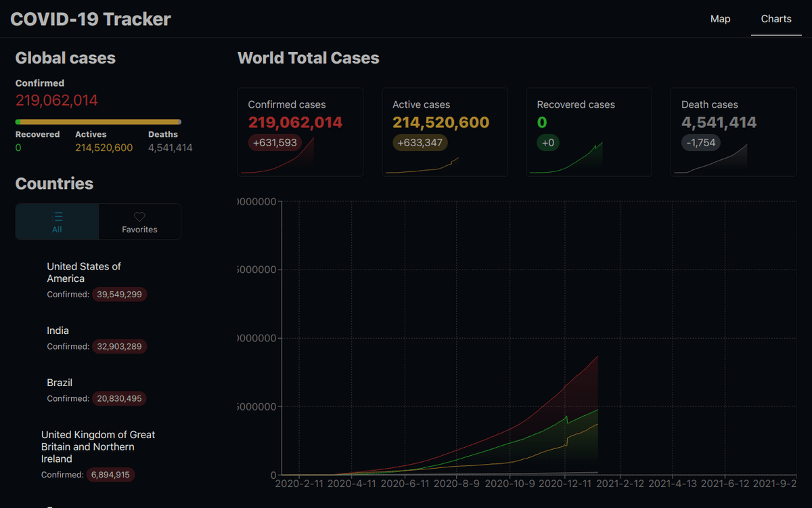
Task: Click the red 219,062,014 global confirmed number
Action: pos(57,101)
